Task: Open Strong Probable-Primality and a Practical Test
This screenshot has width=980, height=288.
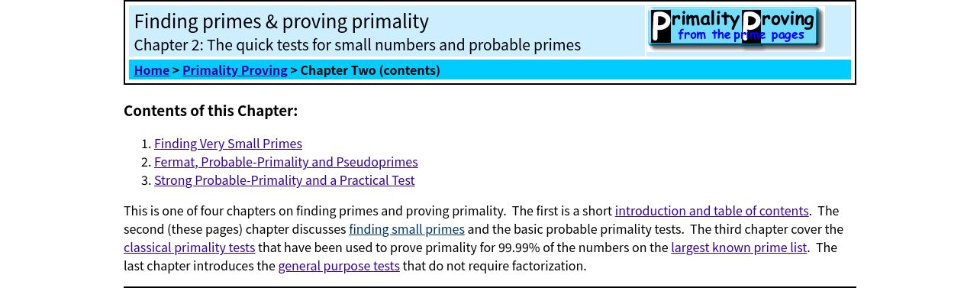Action: (285, 180)
